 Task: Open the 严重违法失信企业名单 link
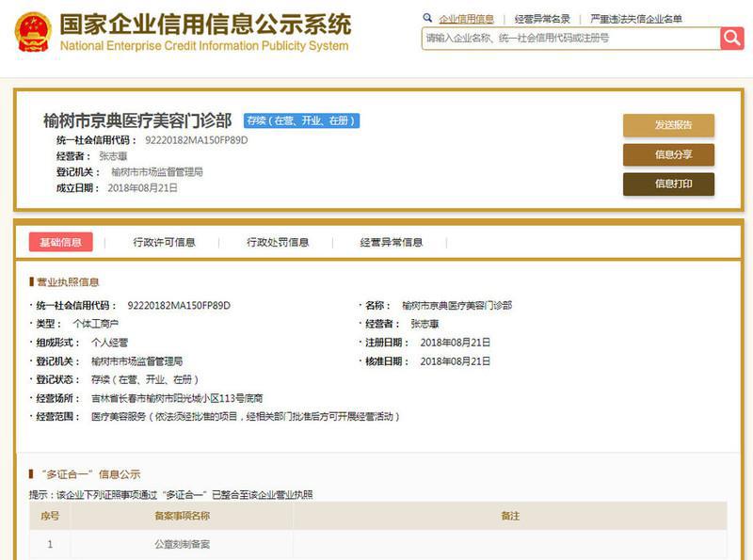636,19
